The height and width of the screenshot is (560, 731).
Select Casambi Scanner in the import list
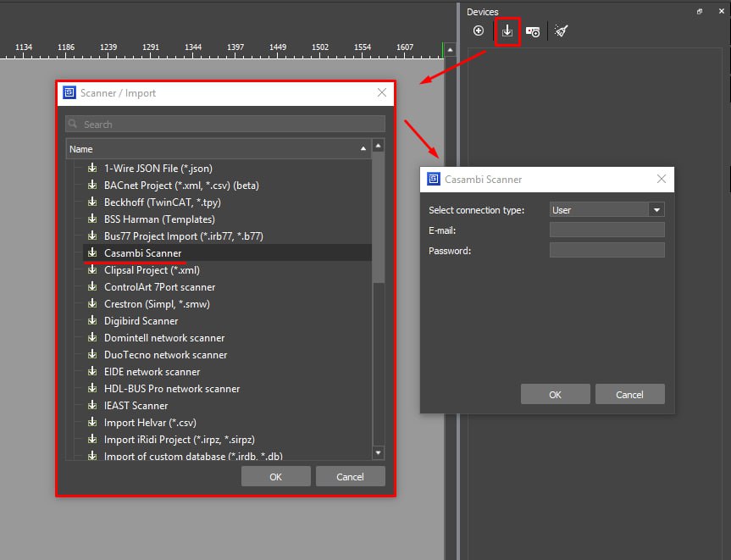point(142,253)
